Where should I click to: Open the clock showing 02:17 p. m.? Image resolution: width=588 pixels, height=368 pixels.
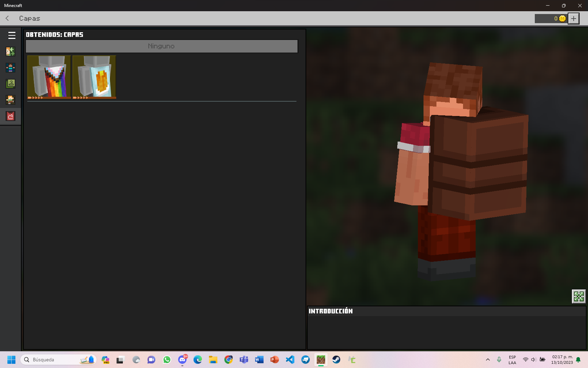562,360
